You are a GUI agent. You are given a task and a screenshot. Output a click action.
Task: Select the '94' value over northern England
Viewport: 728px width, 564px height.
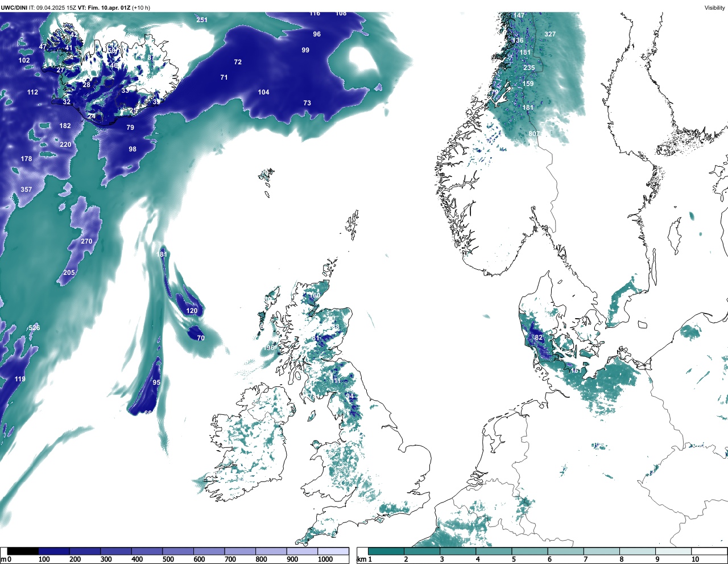[350, 396]
